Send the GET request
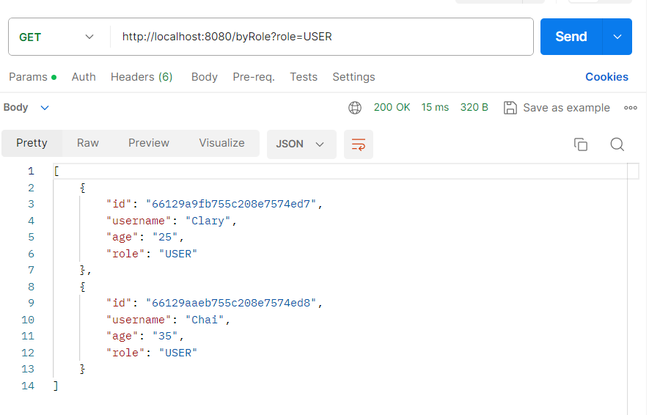The height and width of the screenshot is (415, 660). click(x=571, y=37)
